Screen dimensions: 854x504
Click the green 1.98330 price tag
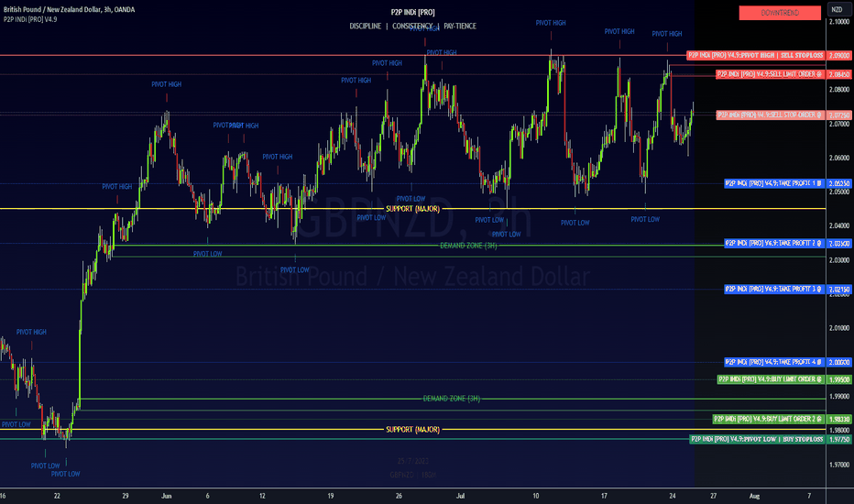coord(839,419)
